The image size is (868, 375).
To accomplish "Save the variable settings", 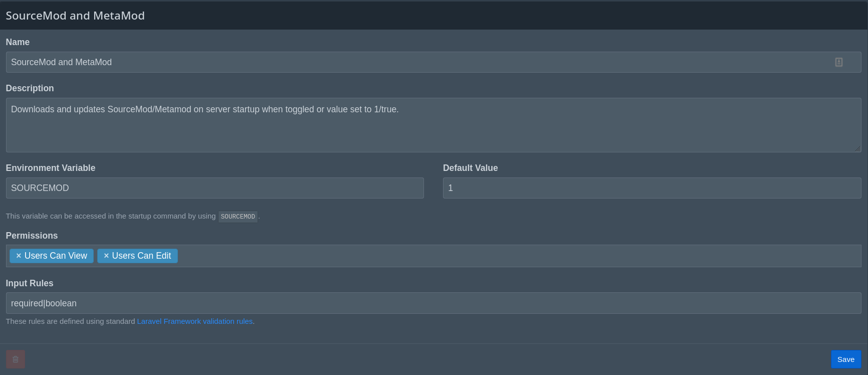I will [846, 359].
